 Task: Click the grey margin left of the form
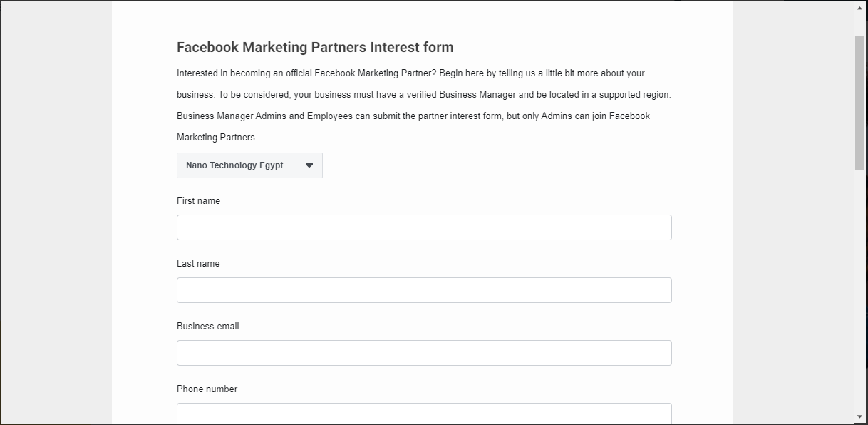click(56, 214)
